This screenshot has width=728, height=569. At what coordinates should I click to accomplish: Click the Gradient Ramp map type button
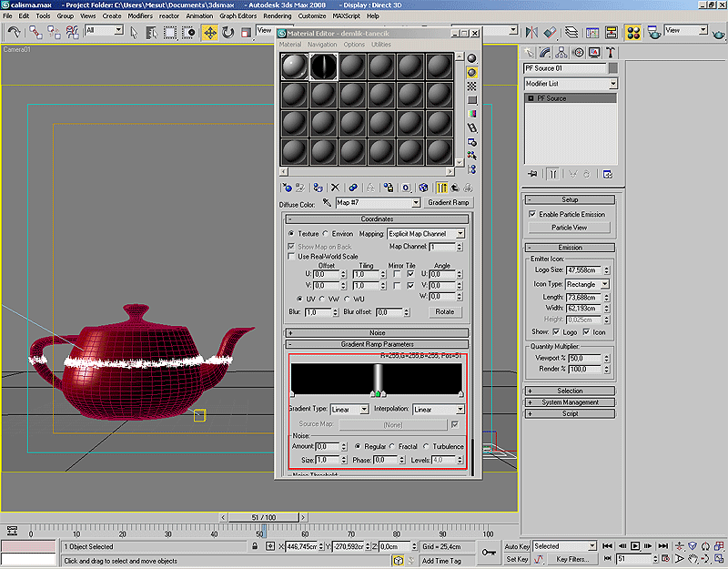point(449,203)
